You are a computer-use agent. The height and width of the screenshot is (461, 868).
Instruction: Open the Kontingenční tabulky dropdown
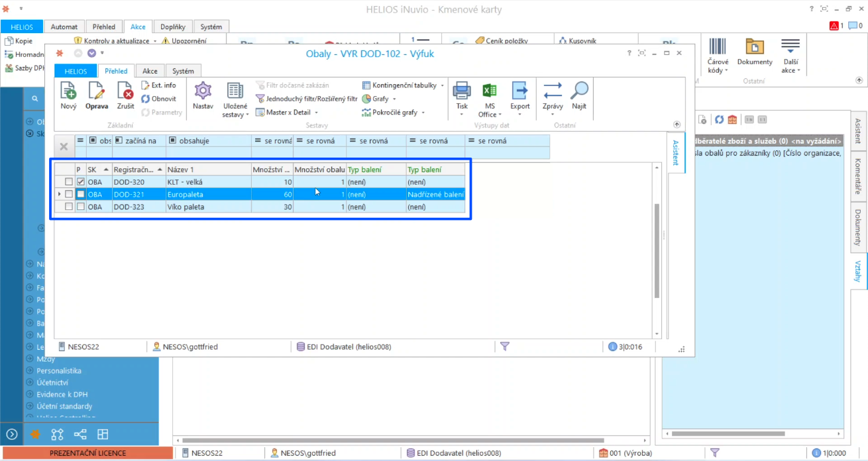(x=404, y=85)
